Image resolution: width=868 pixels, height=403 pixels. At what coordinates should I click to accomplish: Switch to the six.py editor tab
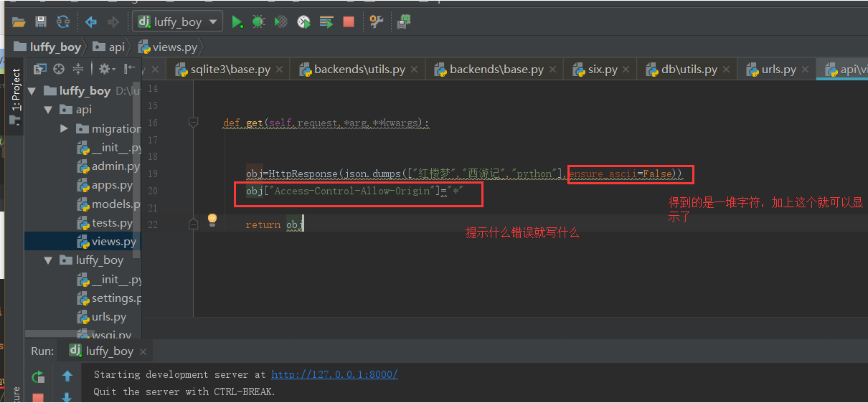point(603,70)
